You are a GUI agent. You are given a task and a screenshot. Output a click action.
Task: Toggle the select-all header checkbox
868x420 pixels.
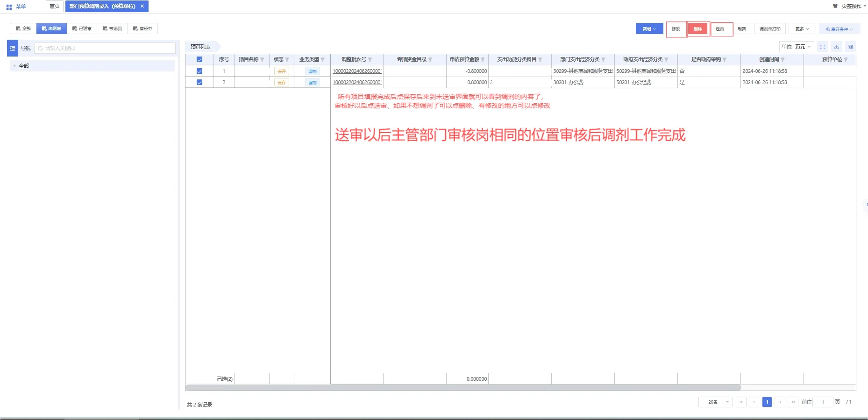[199, 60]
